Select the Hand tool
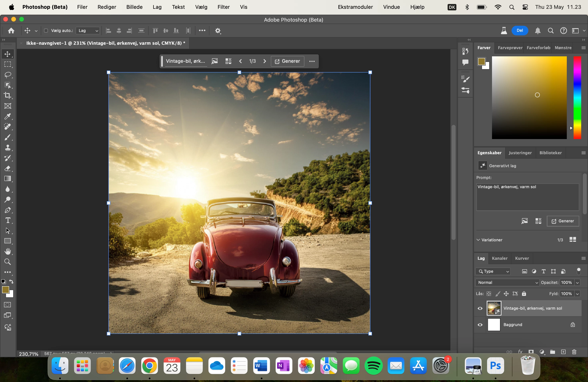This screenshot has width=588, height=382. (8, 252)
